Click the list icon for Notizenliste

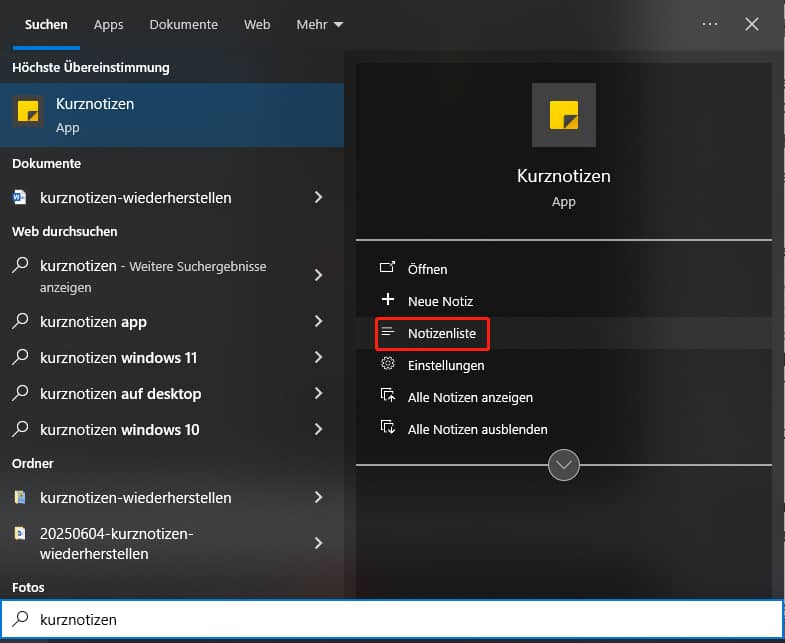[388, 332]
